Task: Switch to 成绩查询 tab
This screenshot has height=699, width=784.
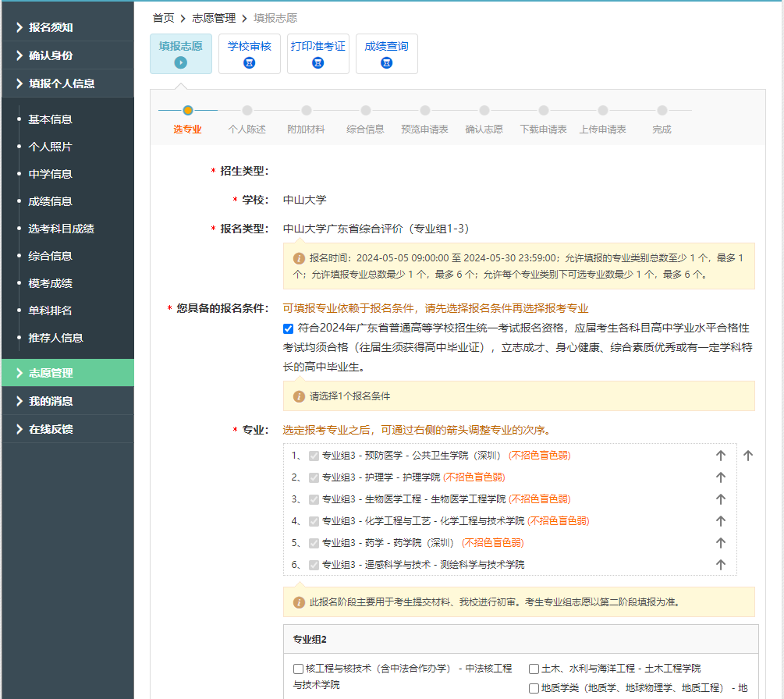Action: tap(386, 54)
